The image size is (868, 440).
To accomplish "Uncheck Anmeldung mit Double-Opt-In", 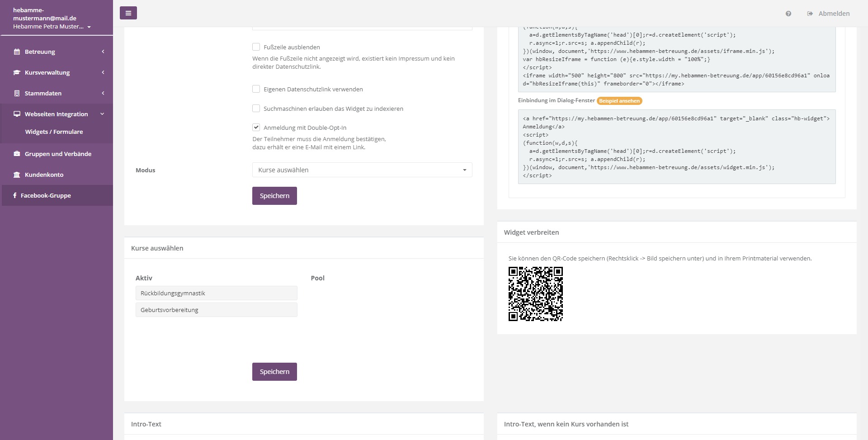I will click(x=256, y=128).
